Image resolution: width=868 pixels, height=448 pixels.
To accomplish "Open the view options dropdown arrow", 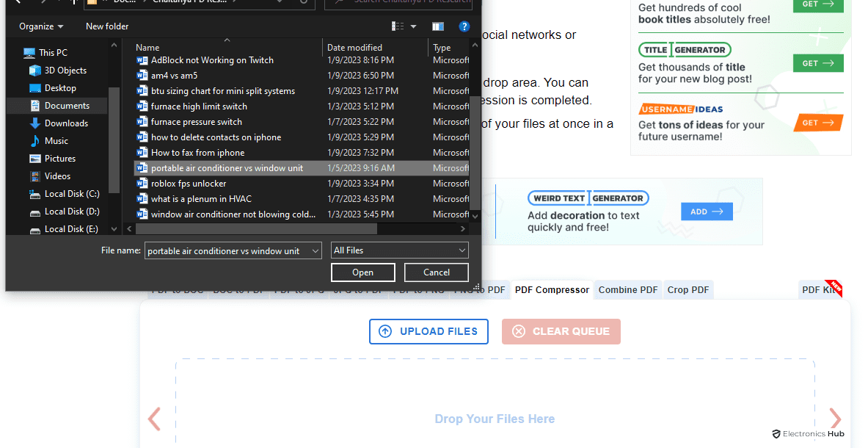I will point(413,26).
